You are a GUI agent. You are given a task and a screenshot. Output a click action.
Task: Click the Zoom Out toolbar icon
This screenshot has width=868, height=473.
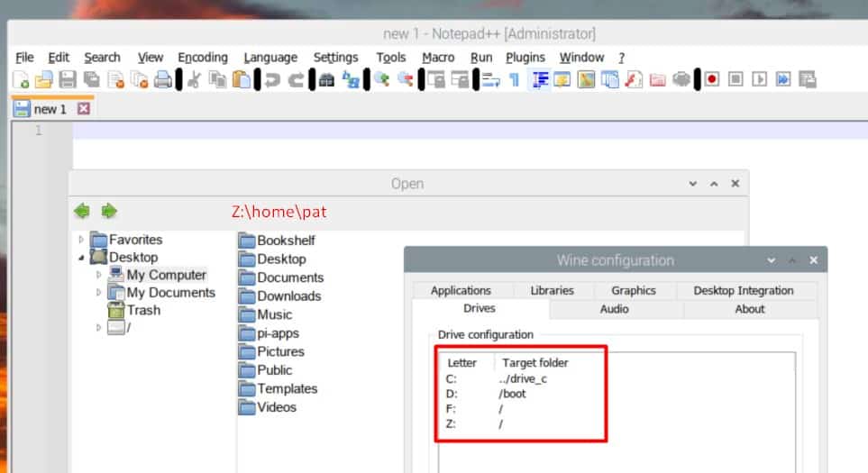(406, 79)
